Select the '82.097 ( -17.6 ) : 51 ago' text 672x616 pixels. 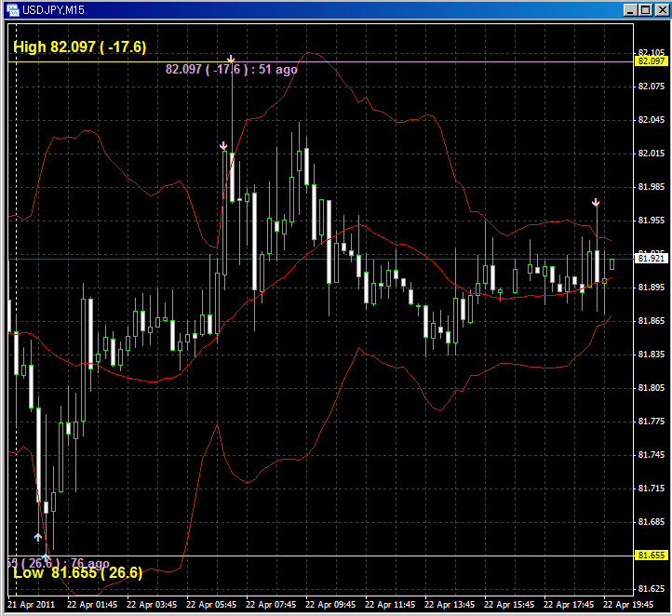pos(232,69)
